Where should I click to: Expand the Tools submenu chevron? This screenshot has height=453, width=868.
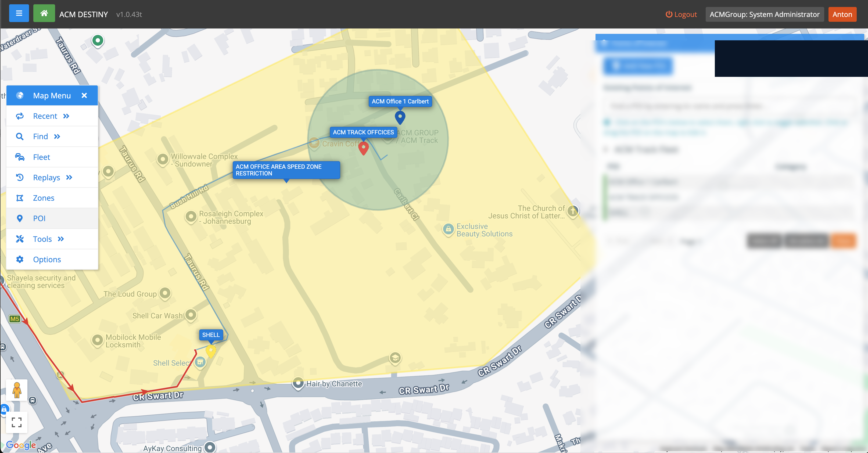pos(61,239)
